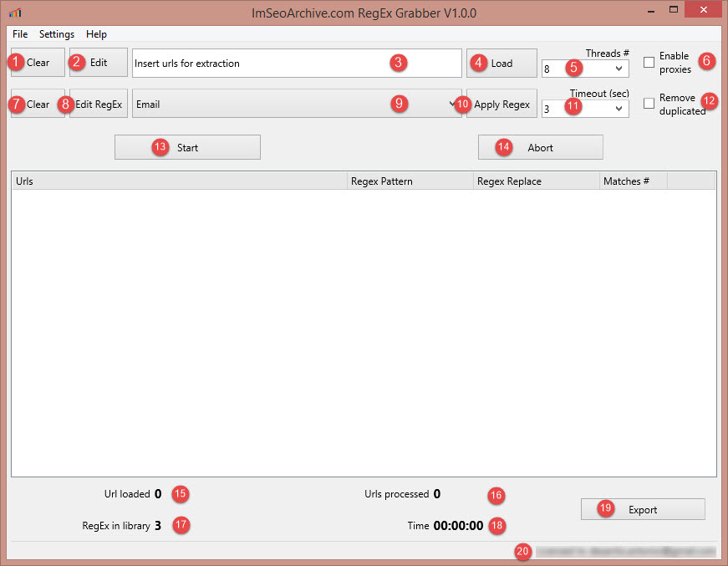This screenshot has width=728, height=566.
Task: Click the 'Threads #' label
Action: (608, 54)
